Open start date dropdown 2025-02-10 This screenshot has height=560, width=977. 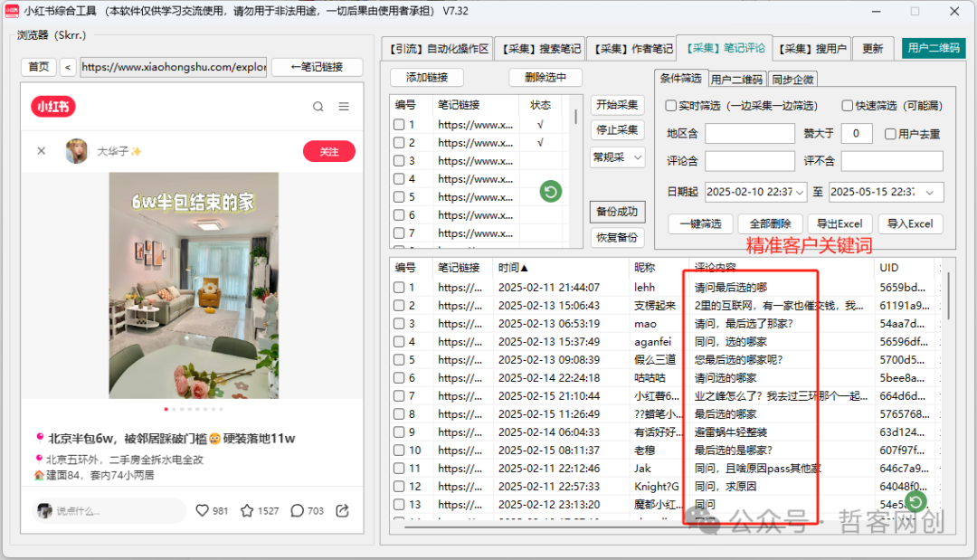[800, 192]
